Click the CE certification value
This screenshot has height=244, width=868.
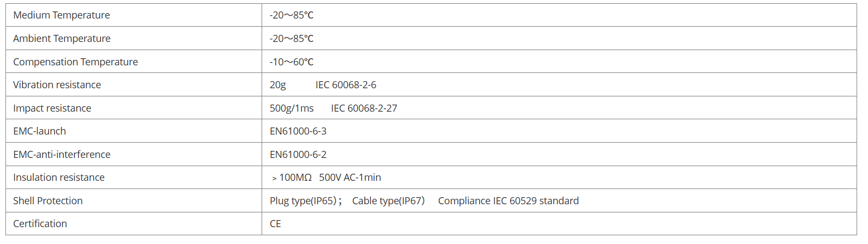(275, 224)
